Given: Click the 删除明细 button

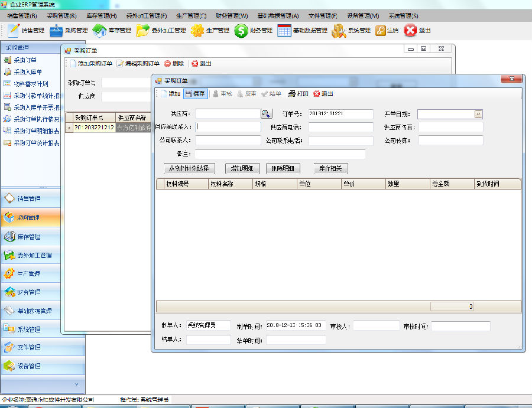Looking at the screenshot, I should pos(283,168).
